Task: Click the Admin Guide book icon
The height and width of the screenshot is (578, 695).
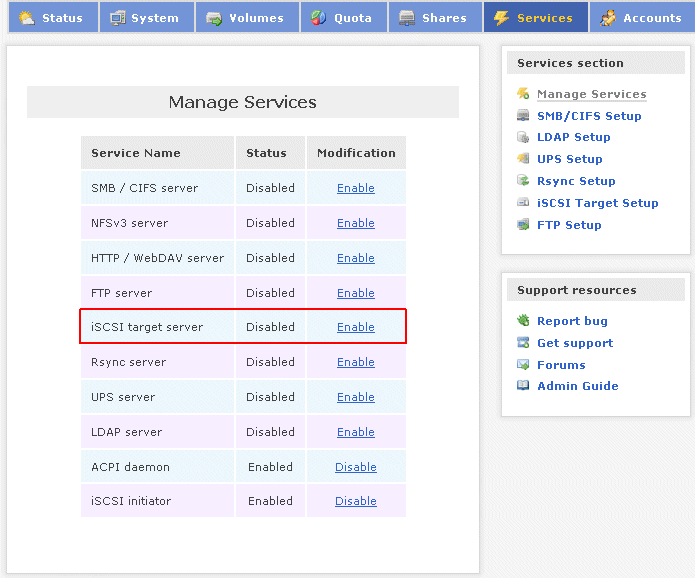Action: click(523, 386)
